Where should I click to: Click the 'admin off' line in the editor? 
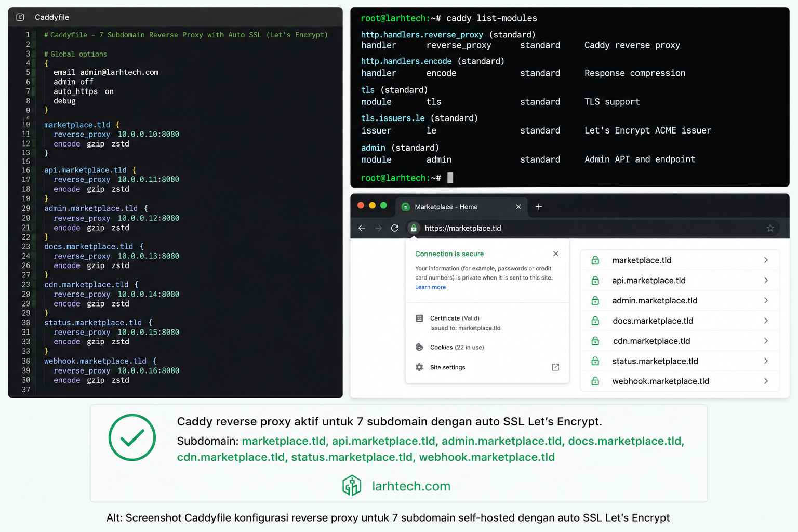click(x=73, y=82)
